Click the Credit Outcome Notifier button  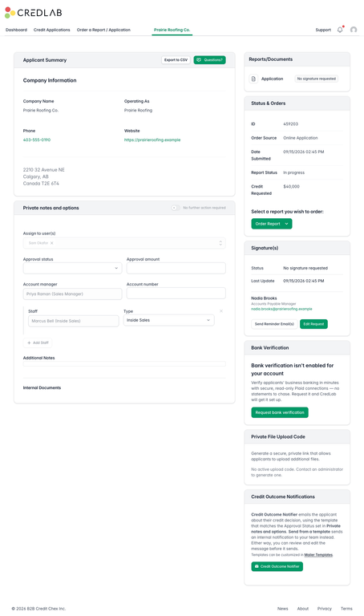[x=277, y=566]
